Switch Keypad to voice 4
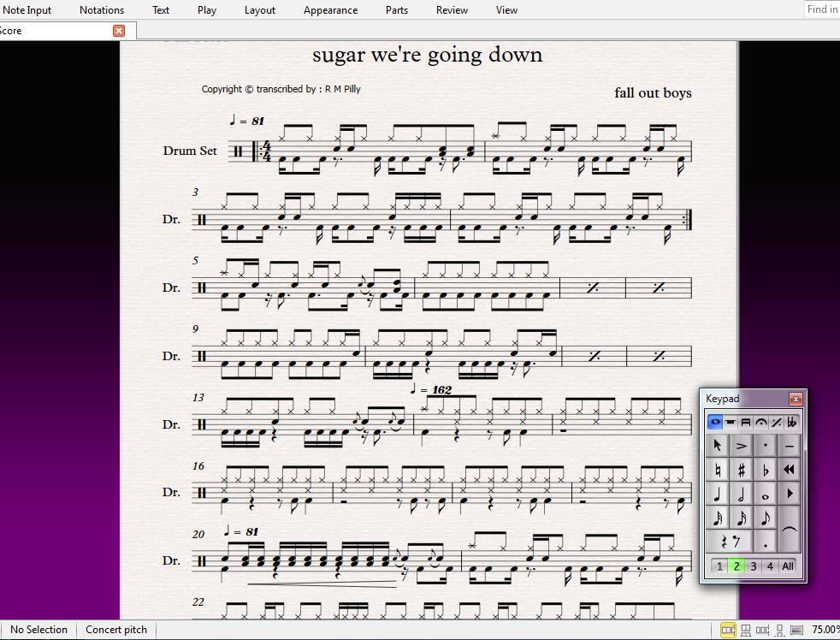 770,566
